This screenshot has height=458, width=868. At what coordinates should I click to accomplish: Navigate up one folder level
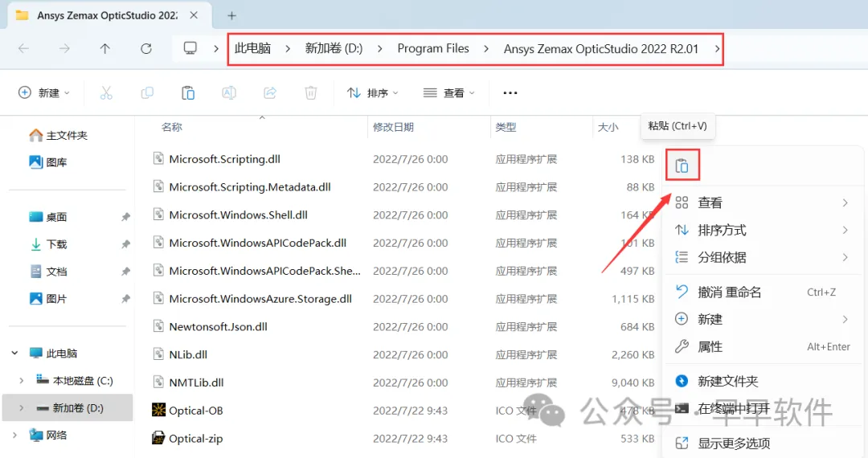click(x=105, y=49)
